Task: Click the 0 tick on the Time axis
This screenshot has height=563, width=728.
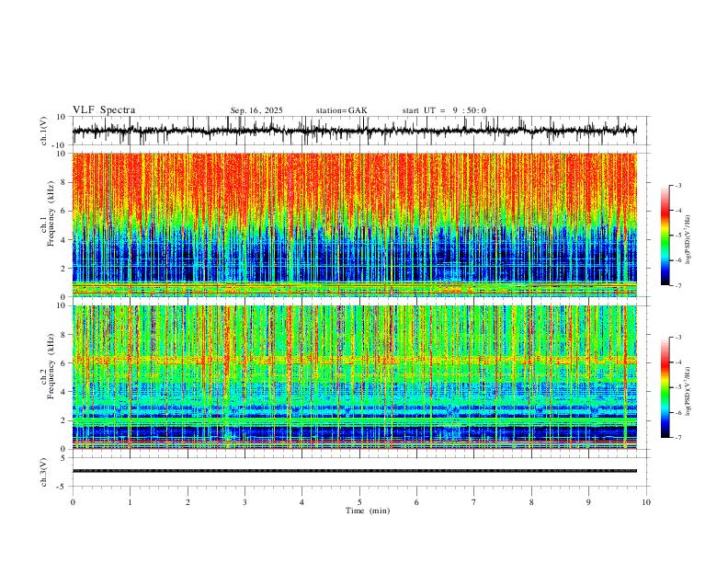Action: point(73,502)
